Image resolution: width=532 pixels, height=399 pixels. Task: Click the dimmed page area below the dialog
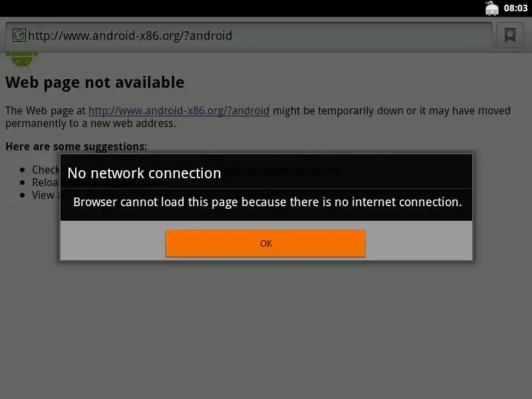(266, 329)
